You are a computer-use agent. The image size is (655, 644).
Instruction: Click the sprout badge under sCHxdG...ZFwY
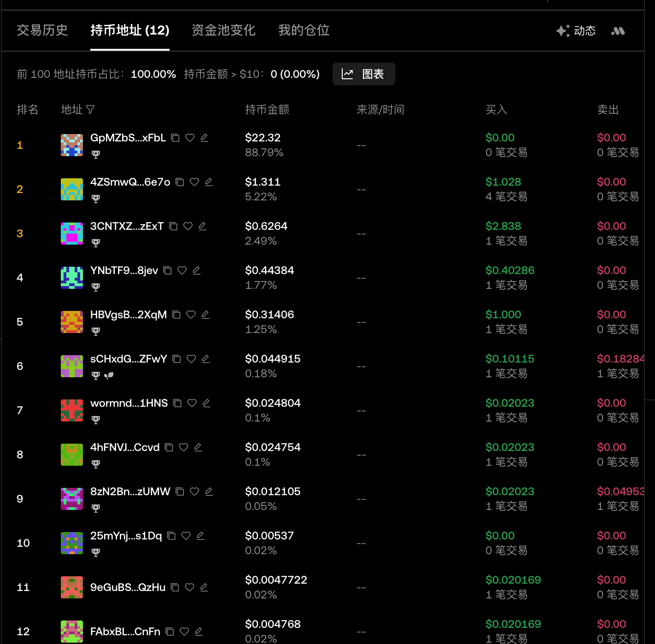point(109,375)
